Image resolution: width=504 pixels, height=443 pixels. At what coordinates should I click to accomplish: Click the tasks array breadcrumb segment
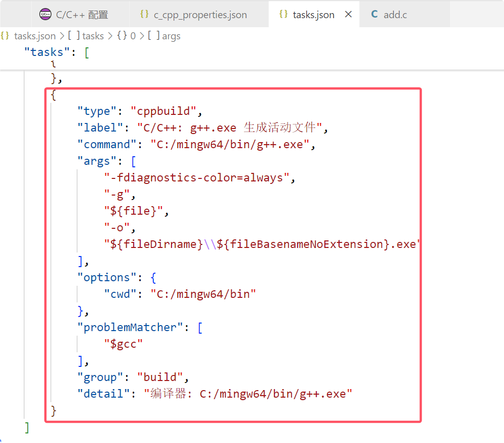coord(86,36)
